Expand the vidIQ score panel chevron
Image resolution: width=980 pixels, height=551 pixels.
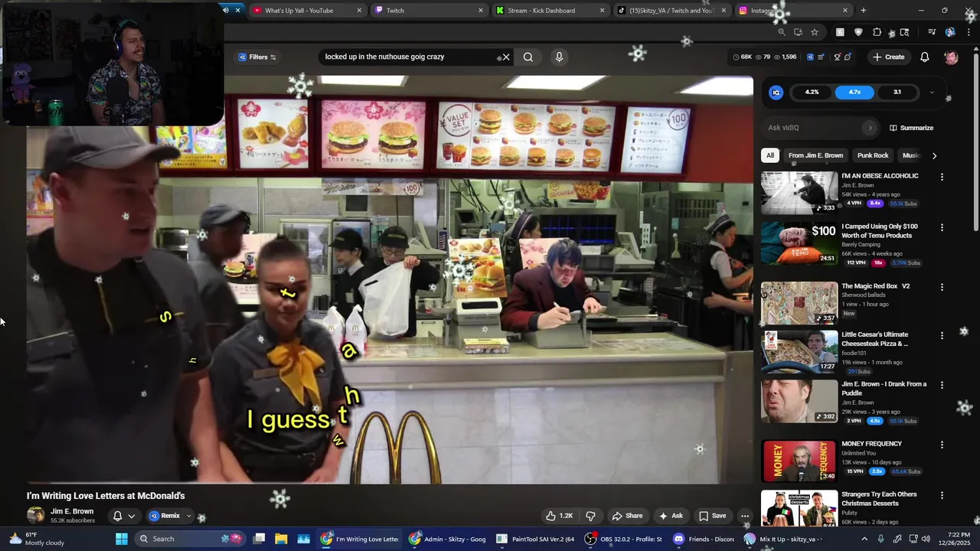932,92
